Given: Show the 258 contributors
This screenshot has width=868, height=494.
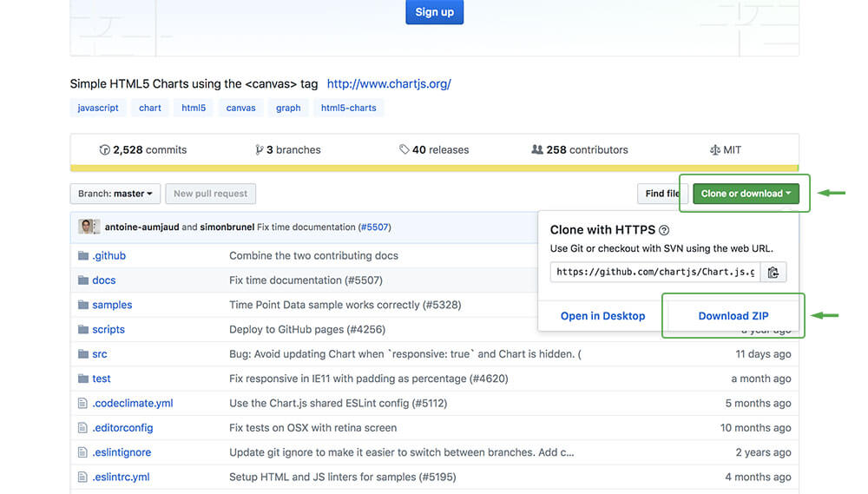Looking at the screenshot, I should click(579, 149).
